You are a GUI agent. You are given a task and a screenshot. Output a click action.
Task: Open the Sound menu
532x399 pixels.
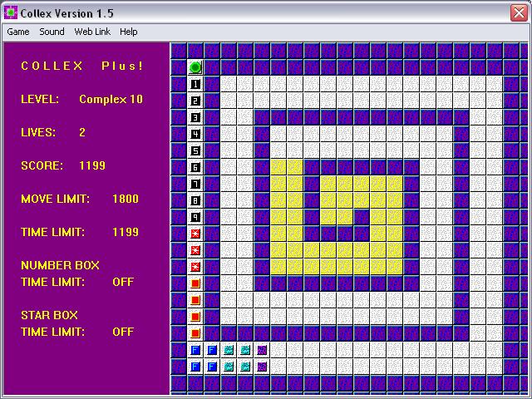52,32
